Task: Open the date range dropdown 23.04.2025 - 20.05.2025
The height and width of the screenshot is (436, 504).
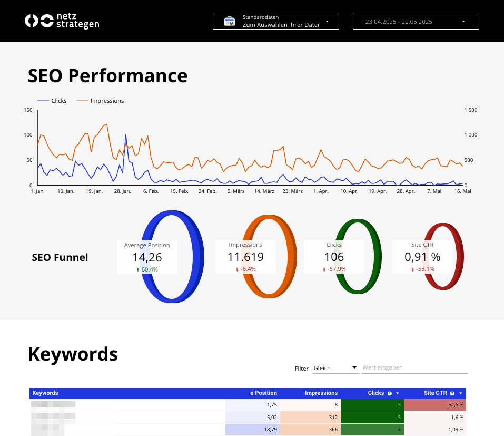Action: pos(415,21)
